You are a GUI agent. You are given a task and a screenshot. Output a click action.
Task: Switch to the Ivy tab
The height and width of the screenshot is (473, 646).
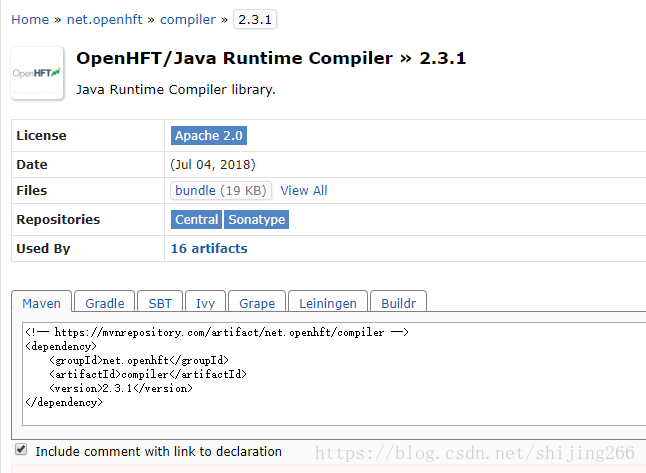[x=205, y=302]
